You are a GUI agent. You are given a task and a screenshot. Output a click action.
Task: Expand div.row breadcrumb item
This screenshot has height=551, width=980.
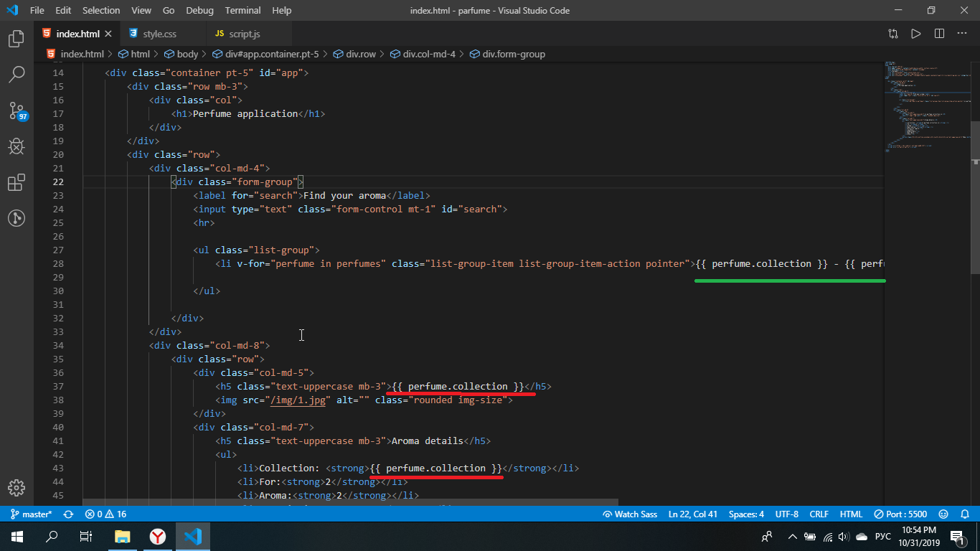coord(354,54)
